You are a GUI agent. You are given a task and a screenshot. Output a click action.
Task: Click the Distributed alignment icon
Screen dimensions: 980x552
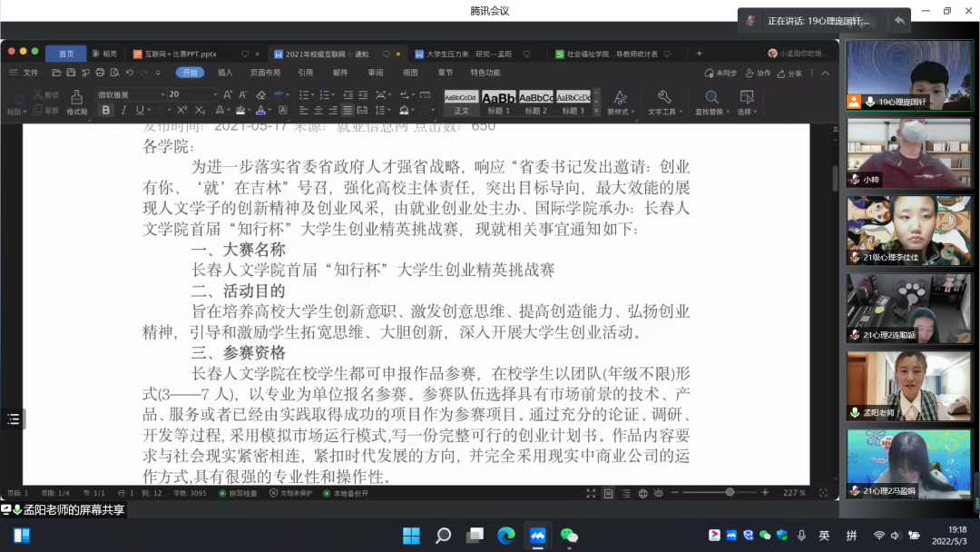point(362,110)
